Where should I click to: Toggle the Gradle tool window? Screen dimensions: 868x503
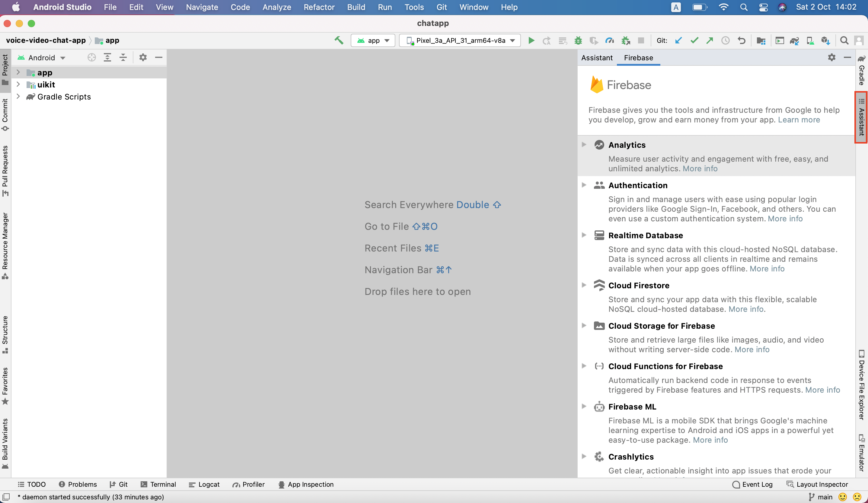861,70
